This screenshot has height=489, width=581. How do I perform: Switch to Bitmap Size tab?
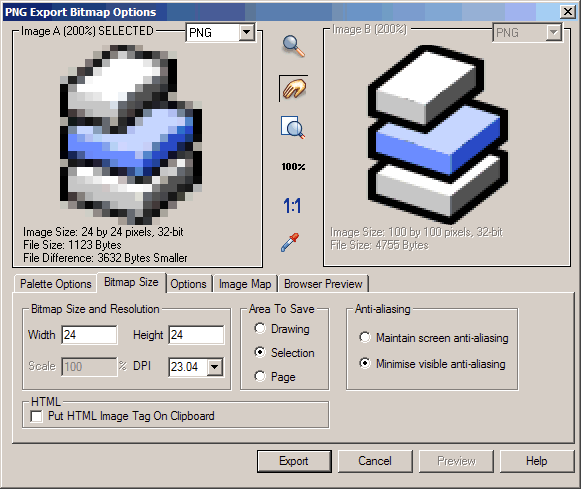pyautogui.click(x=131, y=282)
